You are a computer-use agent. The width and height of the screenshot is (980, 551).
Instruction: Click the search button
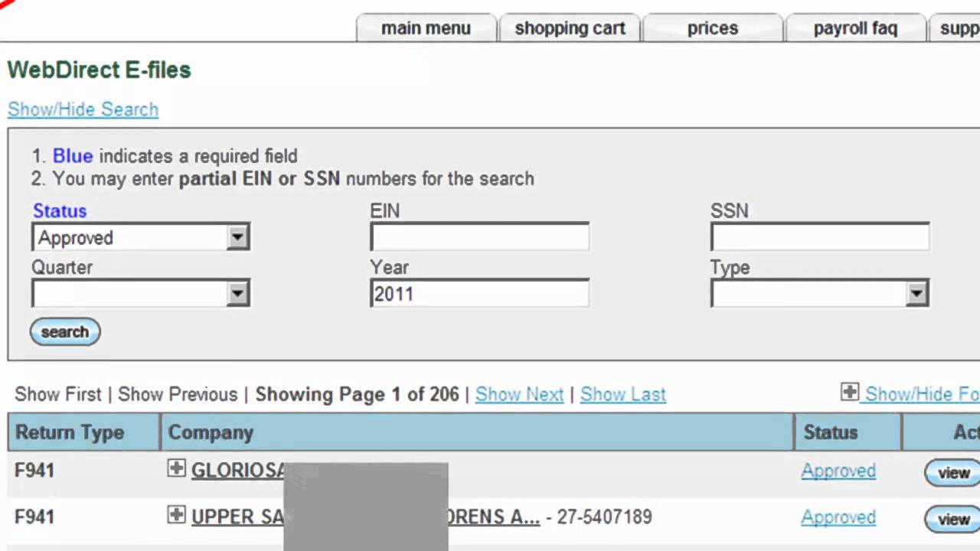[x=65, y=332]
